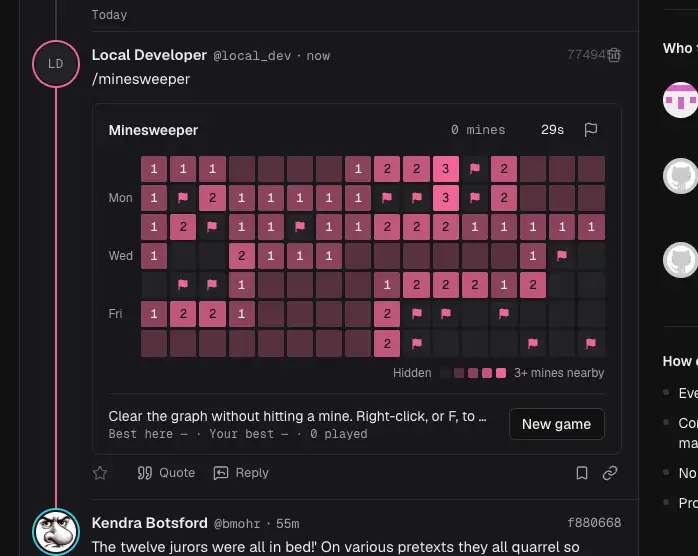Unflag the bottom row flag beside the 2
Screen dimensions: 698x556
(x=416, y=343)
